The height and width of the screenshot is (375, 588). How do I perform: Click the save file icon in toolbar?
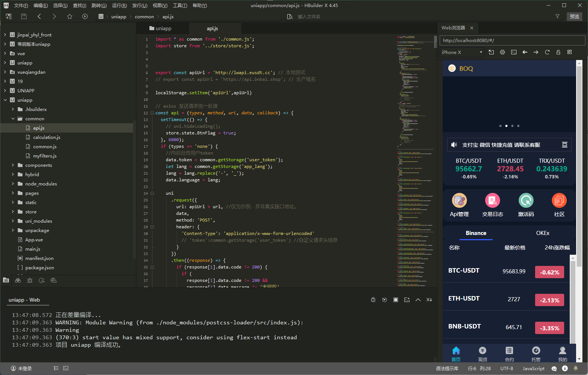point(24,16)
